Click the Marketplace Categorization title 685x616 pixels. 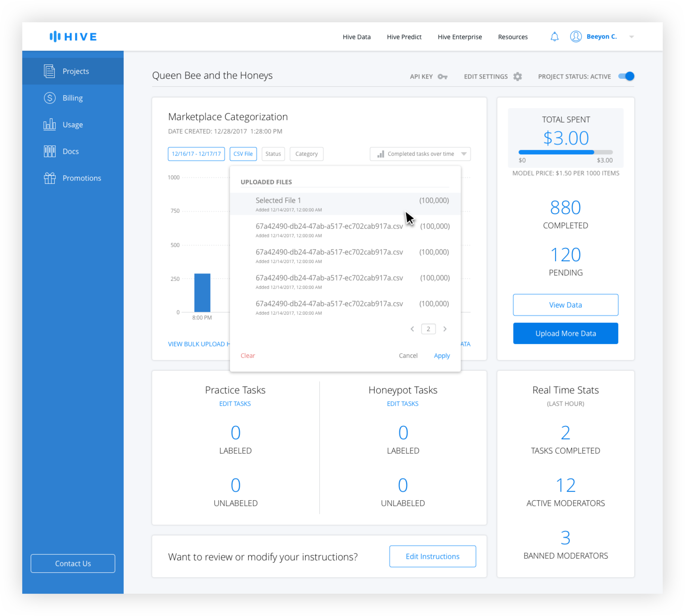click(228, 117)
